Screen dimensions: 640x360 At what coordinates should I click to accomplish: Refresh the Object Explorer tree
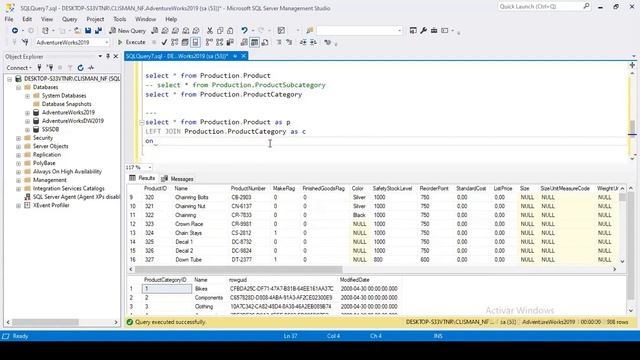click(x=80, y=68)
